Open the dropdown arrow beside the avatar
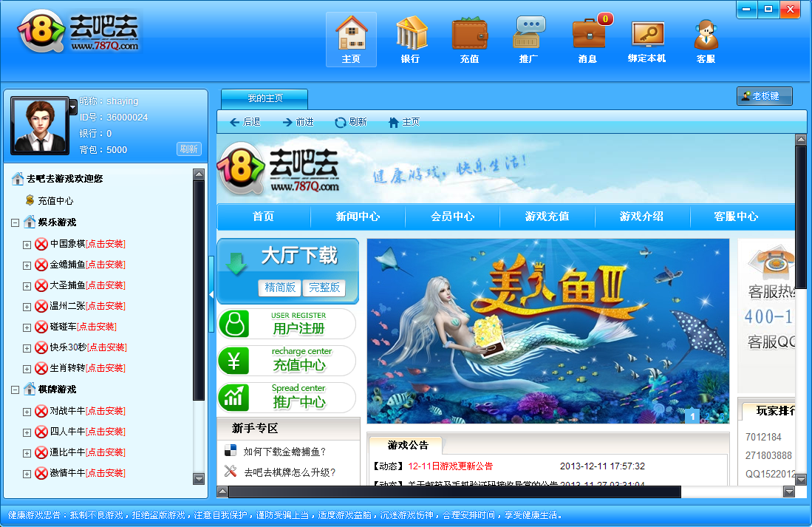Screen dimensions: 812x527 73,106
